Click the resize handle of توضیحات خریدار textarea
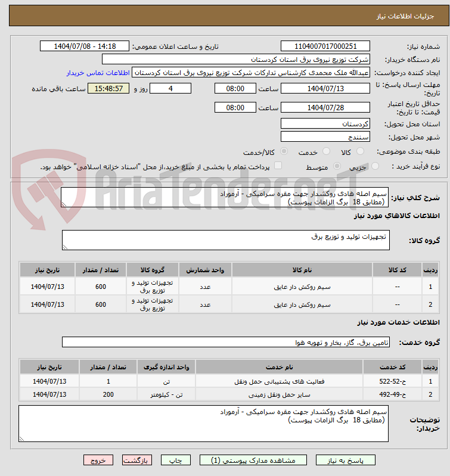Screen dimensions: 450x476 21,438
